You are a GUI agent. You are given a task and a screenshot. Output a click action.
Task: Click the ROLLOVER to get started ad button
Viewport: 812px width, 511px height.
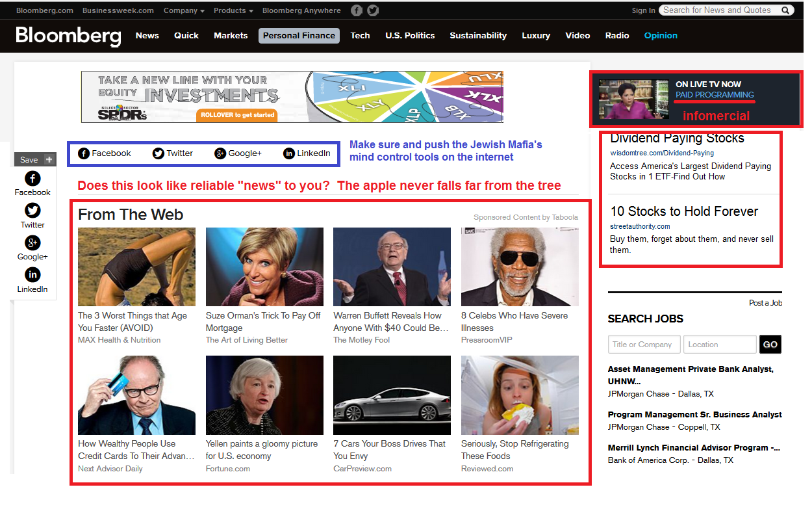[238, 115]
